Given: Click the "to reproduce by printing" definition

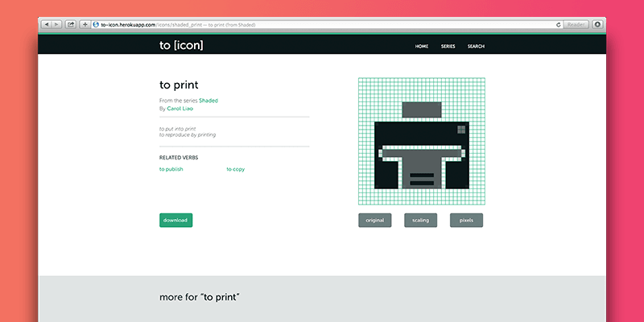Looking at the screenshot, I should point(188,134).
